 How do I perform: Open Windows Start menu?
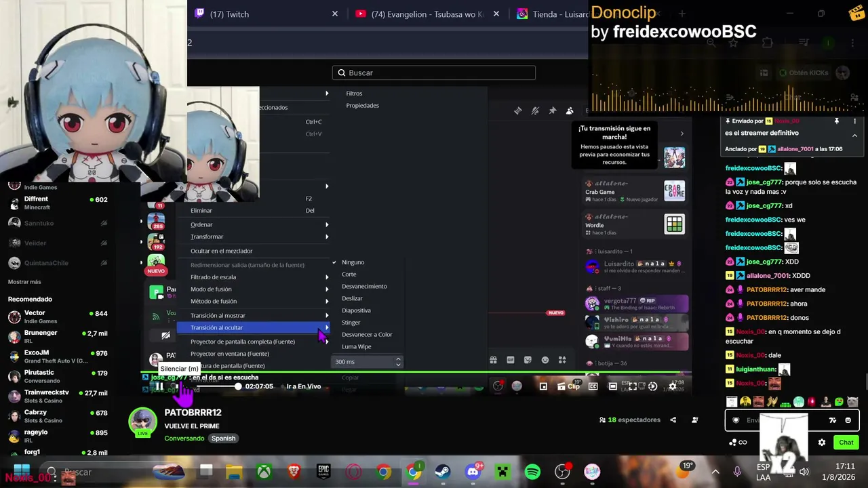22,472
